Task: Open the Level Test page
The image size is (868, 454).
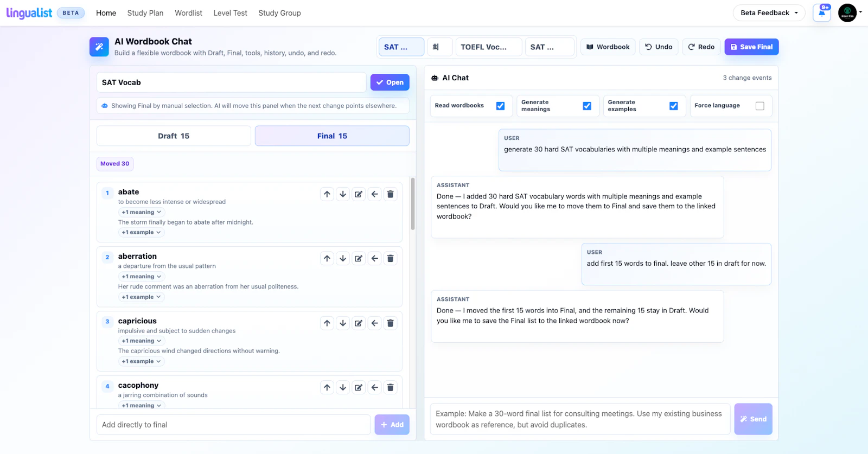Action: pyautogui.click(x=230, y=13)
